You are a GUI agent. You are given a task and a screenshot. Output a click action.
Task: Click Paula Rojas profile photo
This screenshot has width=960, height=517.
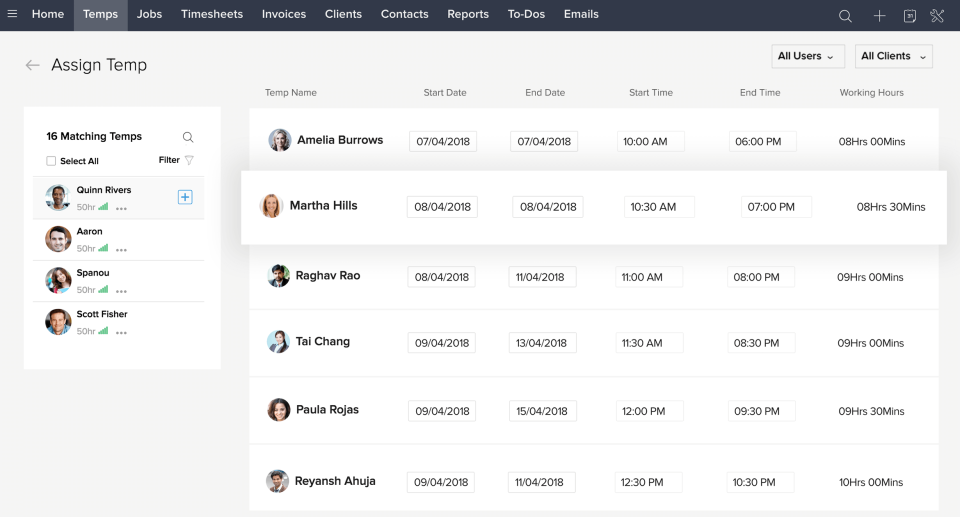(279, 410)
